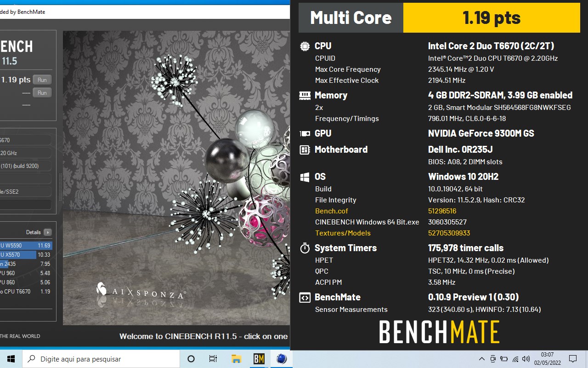Open Cortana from the taskbar circle icon
Image resolution: width=588 pixels, height=368 pixels.
click(x=191, y=359)
